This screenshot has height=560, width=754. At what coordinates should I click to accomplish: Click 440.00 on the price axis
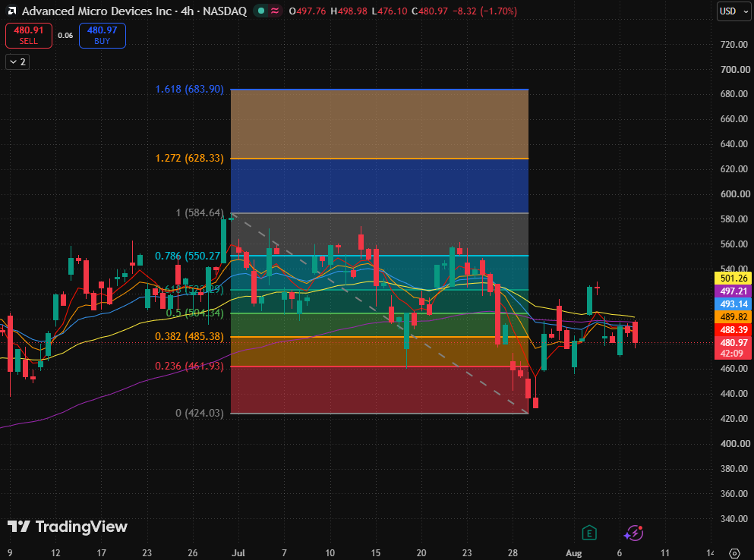click(734, 394)
